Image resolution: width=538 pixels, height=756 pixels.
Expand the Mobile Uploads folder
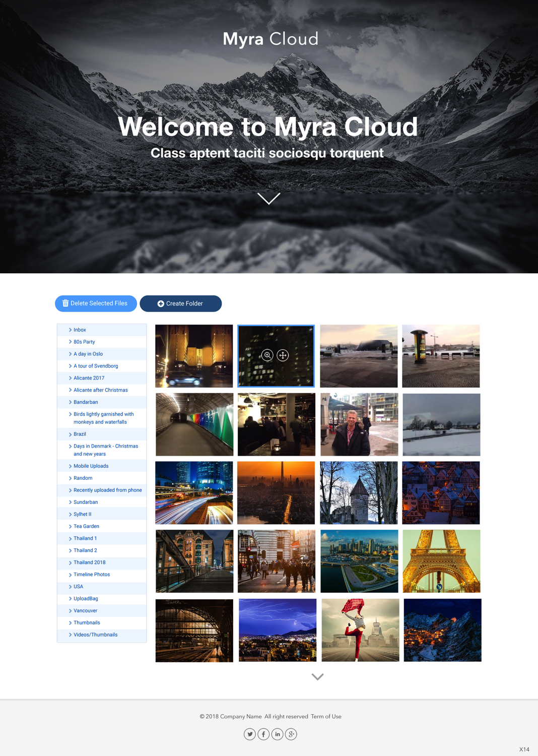pos(92,466)
